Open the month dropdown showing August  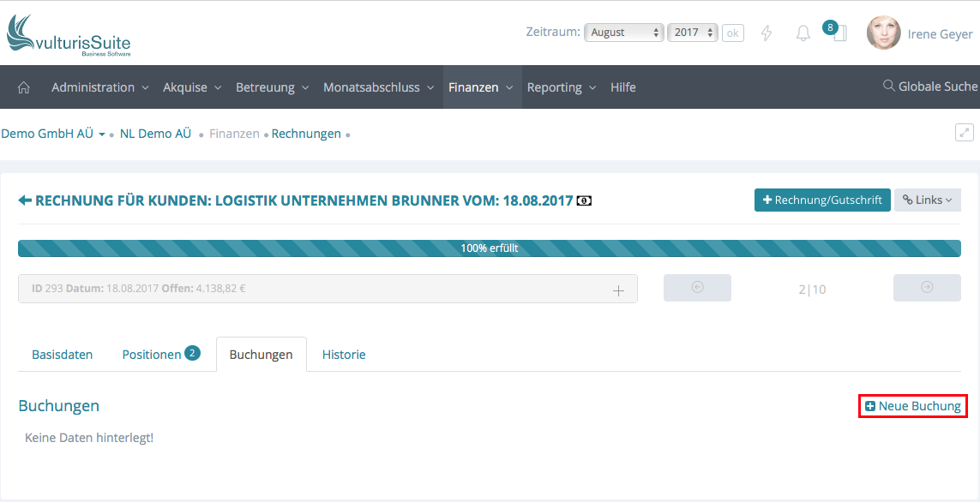(625, 33)
